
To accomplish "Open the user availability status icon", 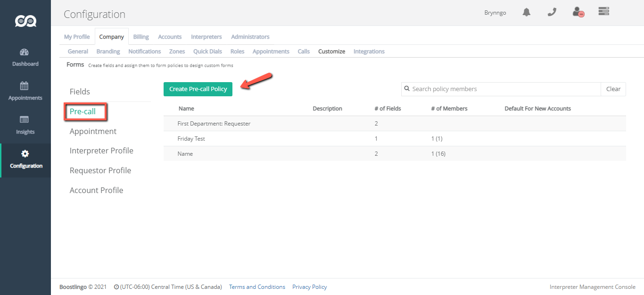I will (x=578, y=13).
